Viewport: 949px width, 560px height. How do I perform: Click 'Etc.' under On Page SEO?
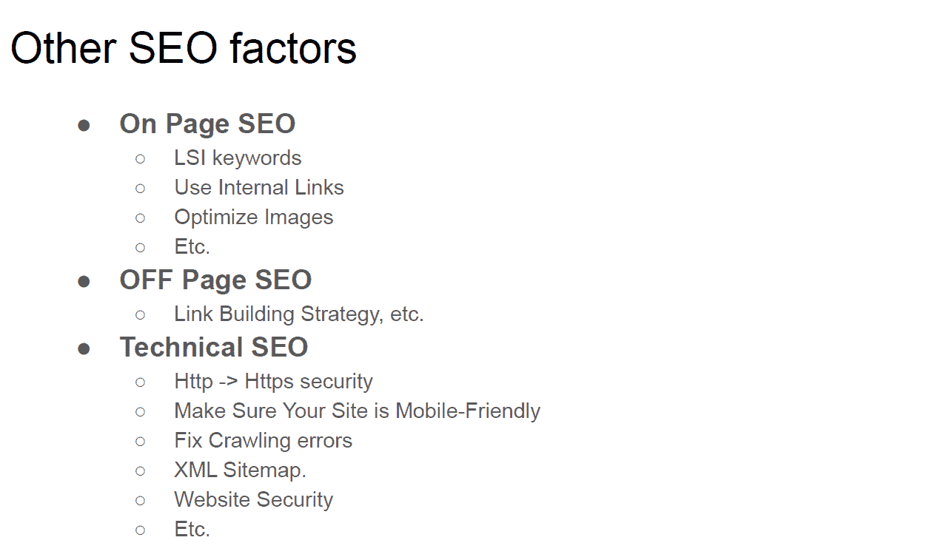pyautogui.click(x=192, y=247)
